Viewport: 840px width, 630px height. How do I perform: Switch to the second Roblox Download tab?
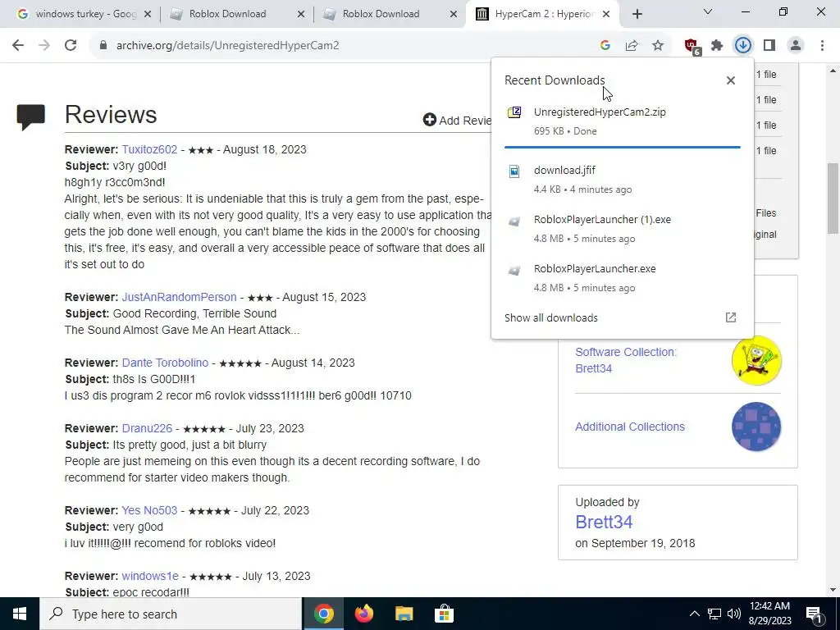pyautogui.click(x=381, y=14)
